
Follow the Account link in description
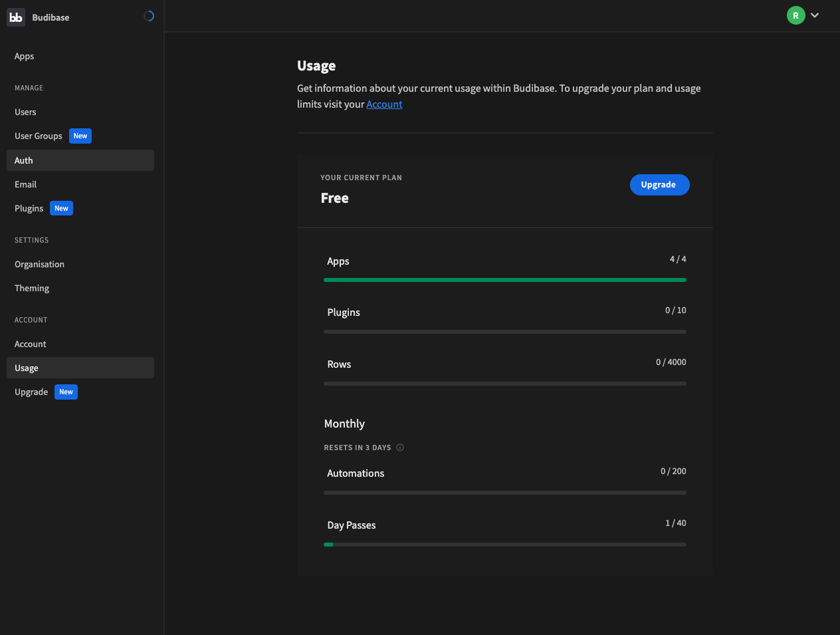click(384, 104)
